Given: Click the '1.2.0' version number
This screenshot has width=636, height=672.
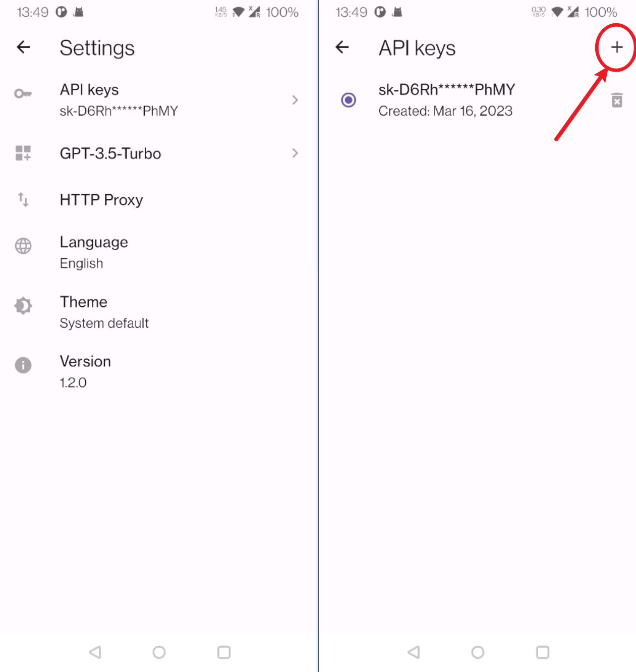Looking at the screenshot, I should point(73,383).
